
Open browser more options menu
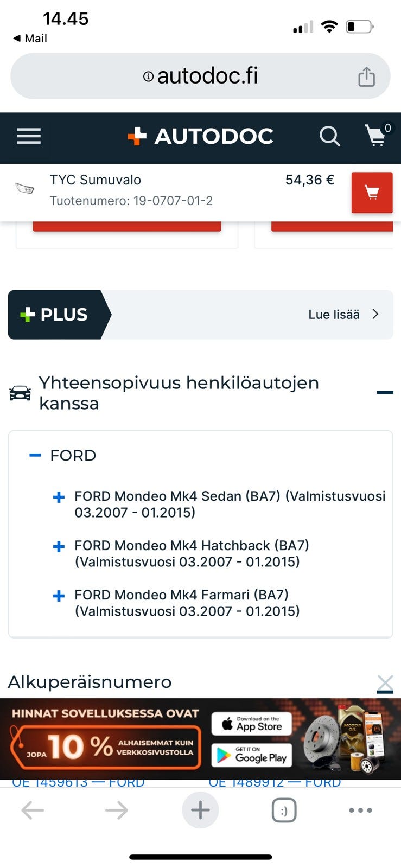click(x=360, y=810)
